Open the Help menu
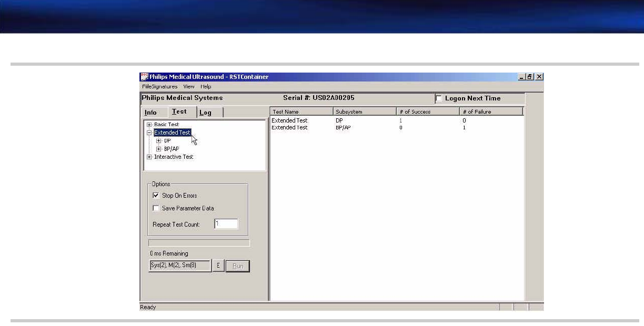The width and height of the screenshot is (644, 326). [206, 87]
